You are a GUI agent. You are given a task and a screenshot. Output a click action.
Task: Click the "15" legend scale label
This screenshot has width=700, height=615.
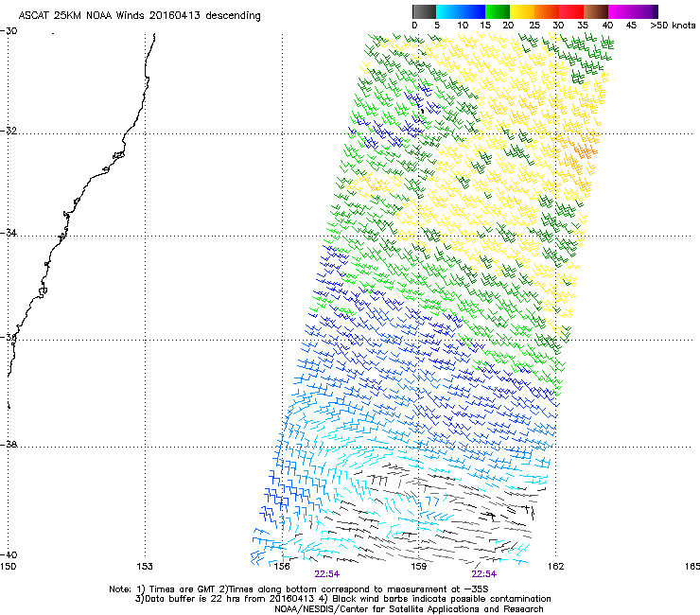485,26
